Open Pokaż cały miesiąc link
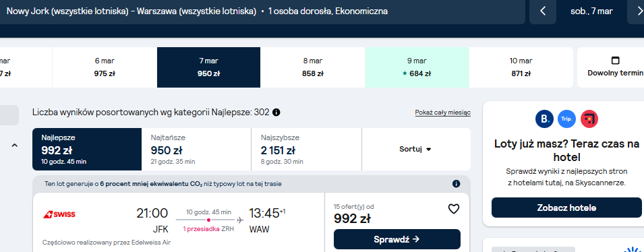Image resolution: width=644 pixels, height=252 pixels. (443, 113)
